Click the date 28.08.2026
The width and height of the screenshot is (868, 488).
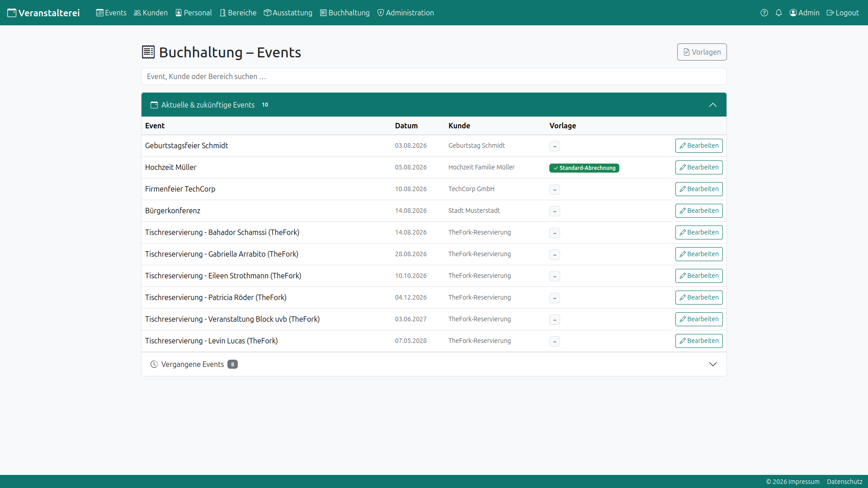tap(411, 254)
